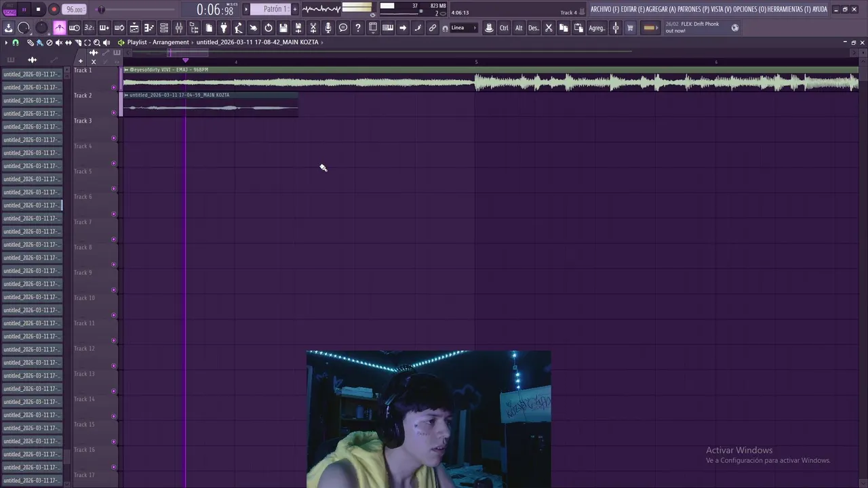Click the globe online news icon
The width and height of the screenshot is (868, 488).
tap(734, 28)
